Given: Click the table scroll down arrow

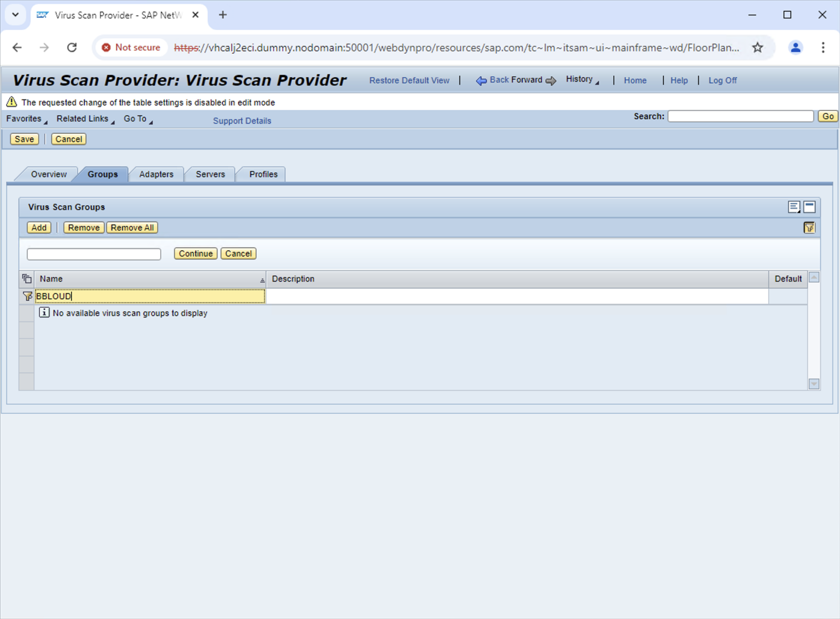Looking at the screenshot, I should pyautogui.click(x=814, y=384).
